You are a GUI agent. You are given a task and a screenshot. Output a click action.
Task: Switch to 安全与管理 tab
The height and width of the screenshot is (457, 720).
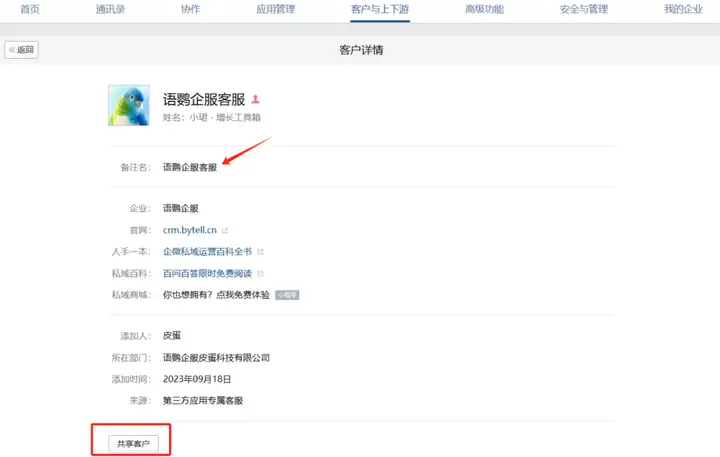584,9
